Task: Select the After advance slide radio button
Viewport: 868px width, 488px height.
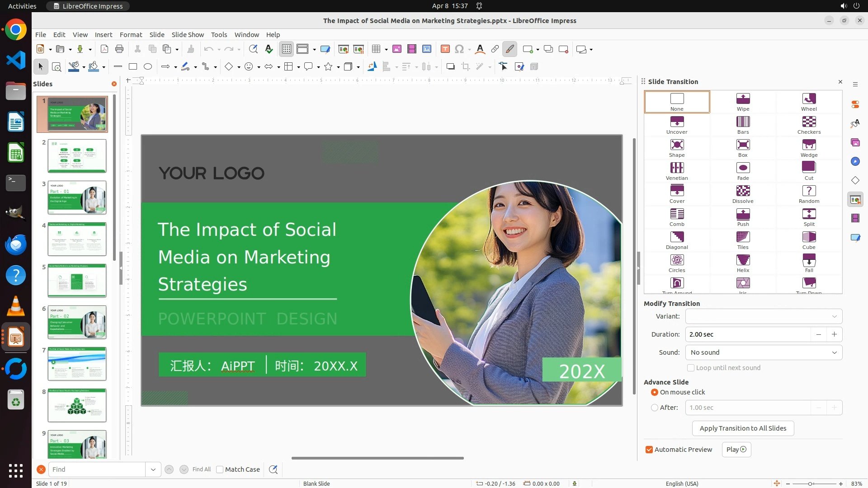Action: [x=655, y=408]
